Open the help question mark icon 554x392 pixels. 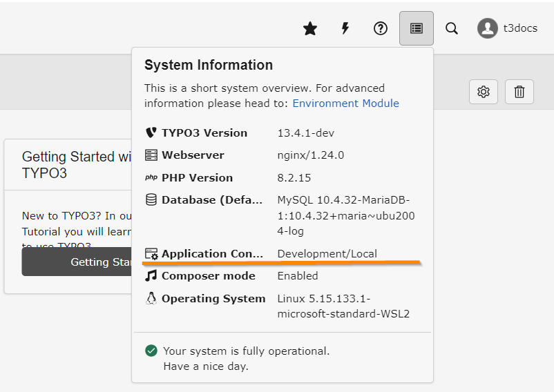pos(381,28)
